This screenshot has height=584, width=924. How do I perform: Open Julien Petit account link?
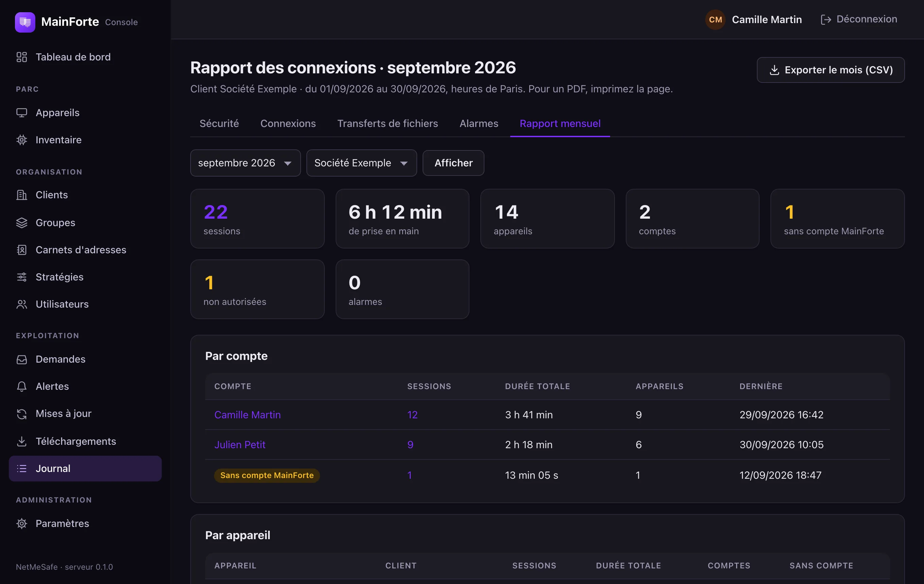pos(239,444)
